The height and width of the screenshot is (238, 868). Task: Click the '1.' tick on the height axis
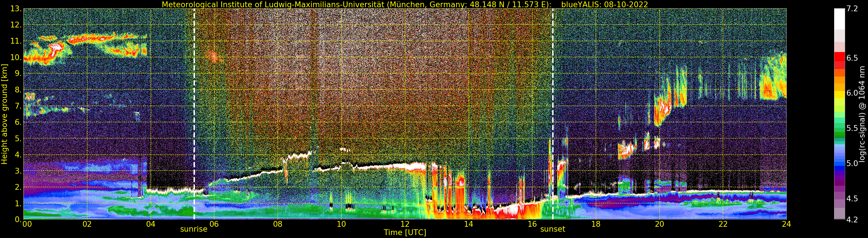[x=18, y=203]
